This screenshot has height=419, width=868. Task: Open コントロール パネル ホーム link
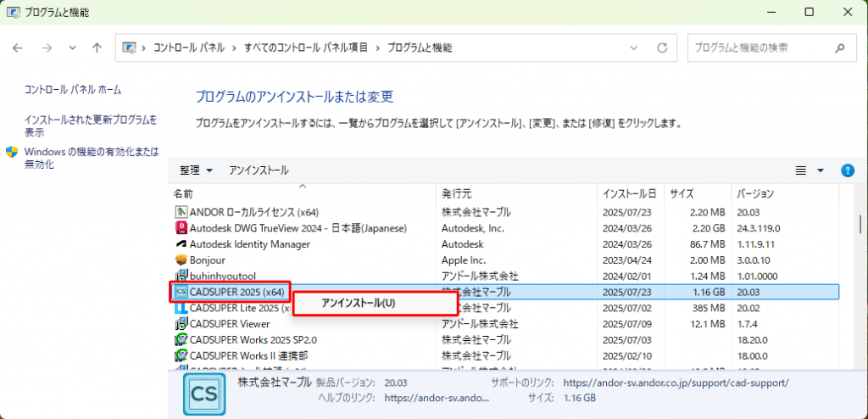tap(73, 89)
